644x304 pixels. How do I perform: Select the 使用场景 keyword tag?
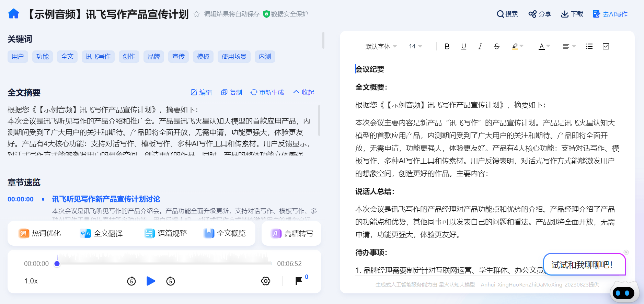(234, 57)
